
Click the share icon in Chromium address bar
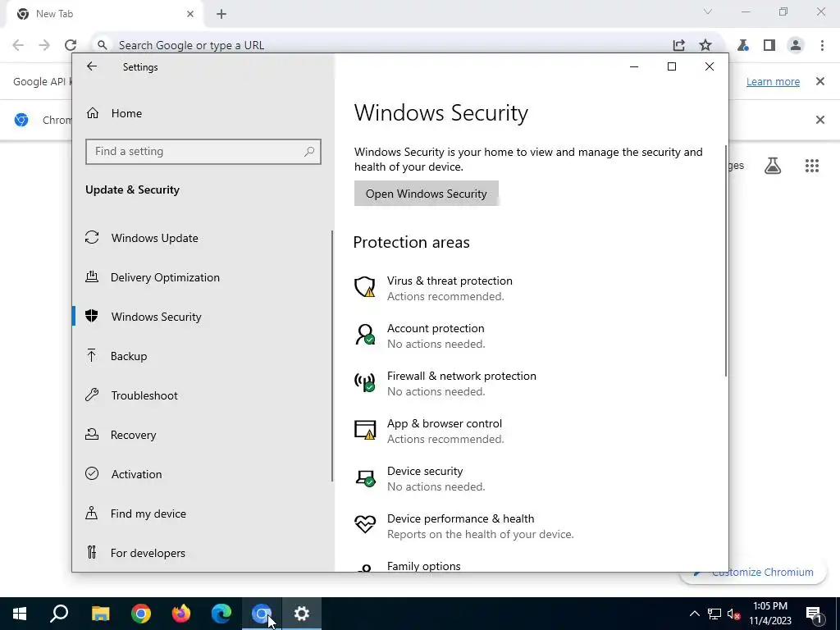pyautogui.click(x=678, y=45)
